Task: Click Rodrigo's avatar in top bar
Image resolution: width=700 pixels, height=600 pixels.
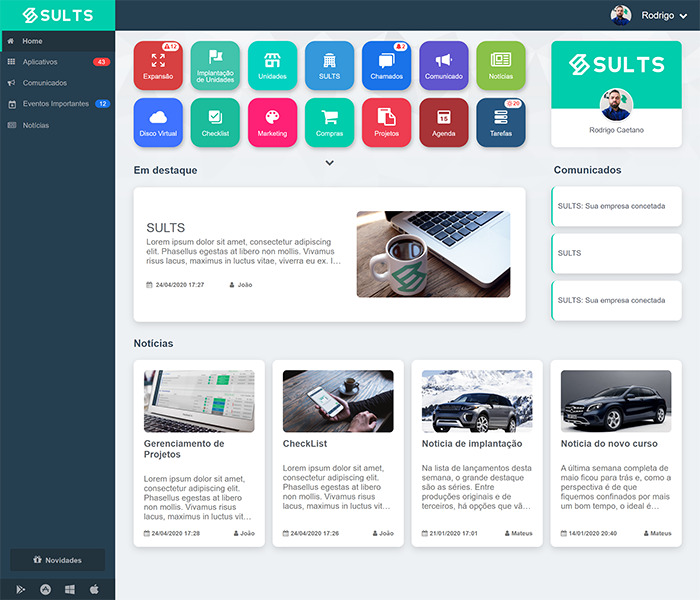Action: click(621, 15)
